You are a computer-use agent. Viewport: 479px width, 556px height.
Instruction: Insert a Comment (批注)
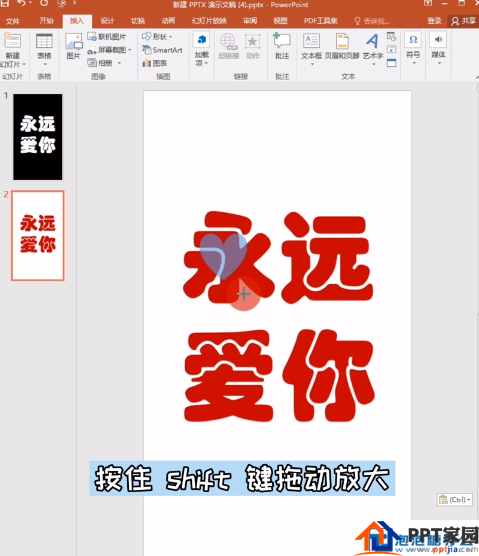(x=282, y=45)
